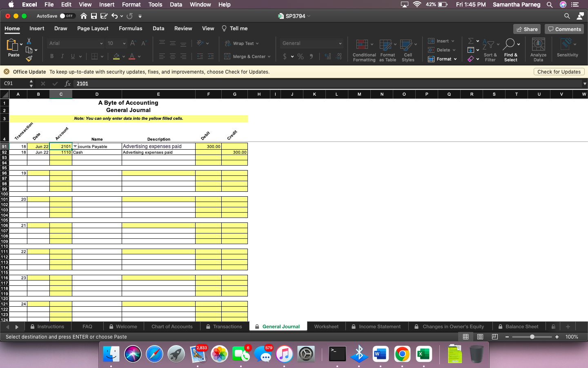588x368 pixels.
Task: Click the fill color yellow swatch
Action: pyautogui.click(x=116, y=56)
